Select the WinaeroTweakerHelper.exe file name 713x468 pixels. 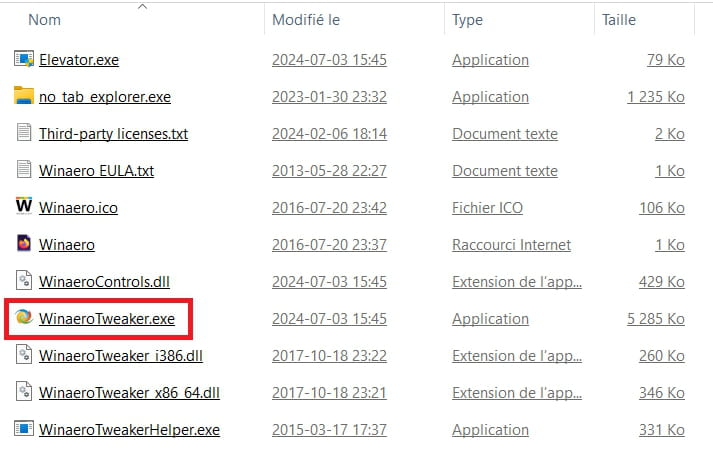pos(129,430)
